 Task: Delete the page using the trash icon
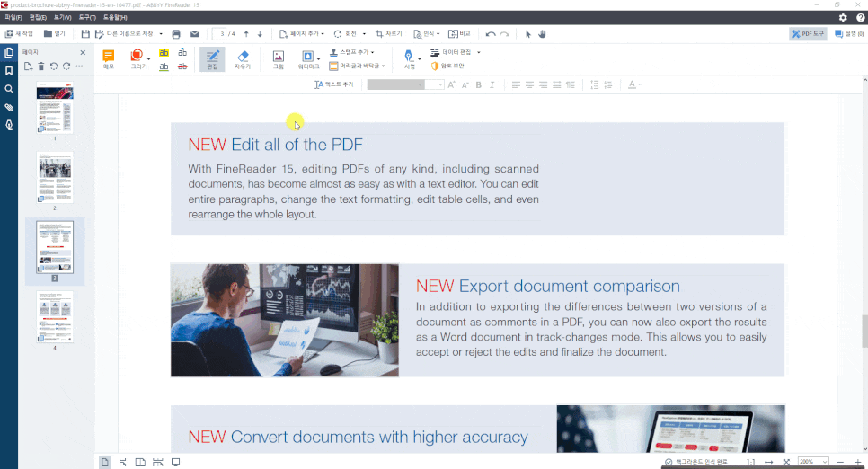pos(41,66)
